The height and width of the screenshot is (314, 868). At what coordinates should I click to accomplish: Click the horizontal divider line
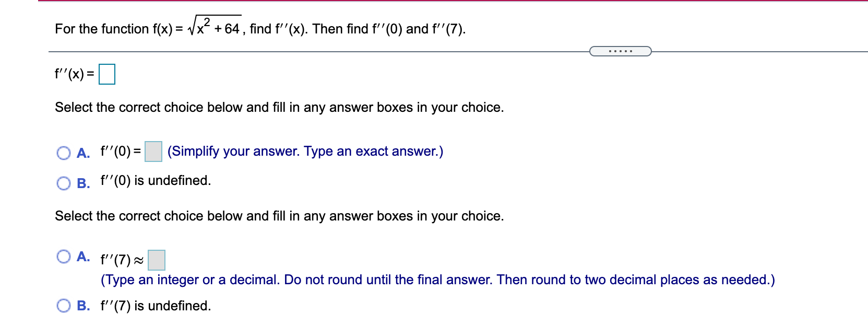313,51
